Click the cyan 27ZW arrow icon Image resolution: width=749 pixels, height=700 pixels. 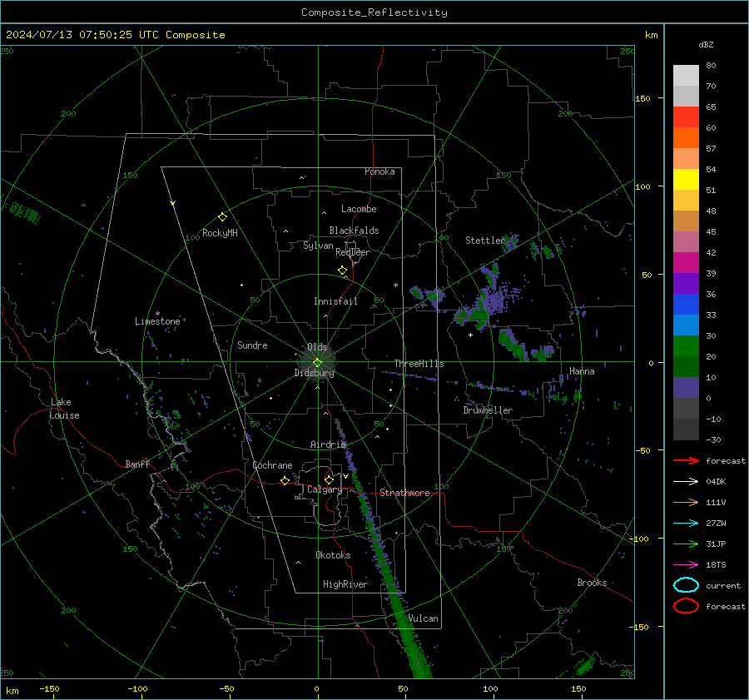pyautogui.click(x=686, y=524)
